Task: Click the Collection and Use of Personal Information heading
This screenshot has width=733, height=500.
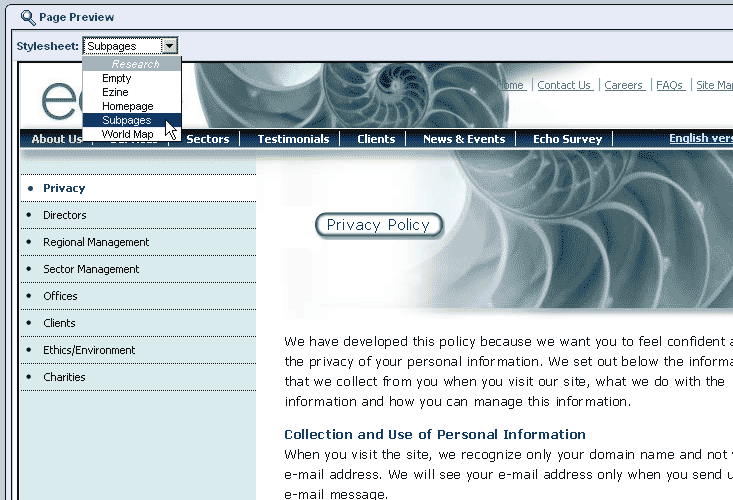Action: (435, 434)
